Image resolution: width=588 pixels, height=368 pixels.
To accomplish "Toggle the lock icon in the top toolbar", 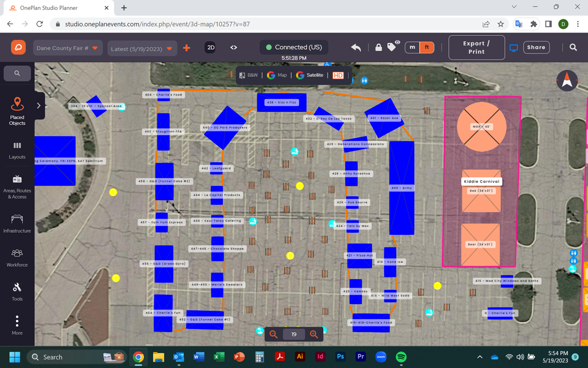I will [x=378, y=47].
